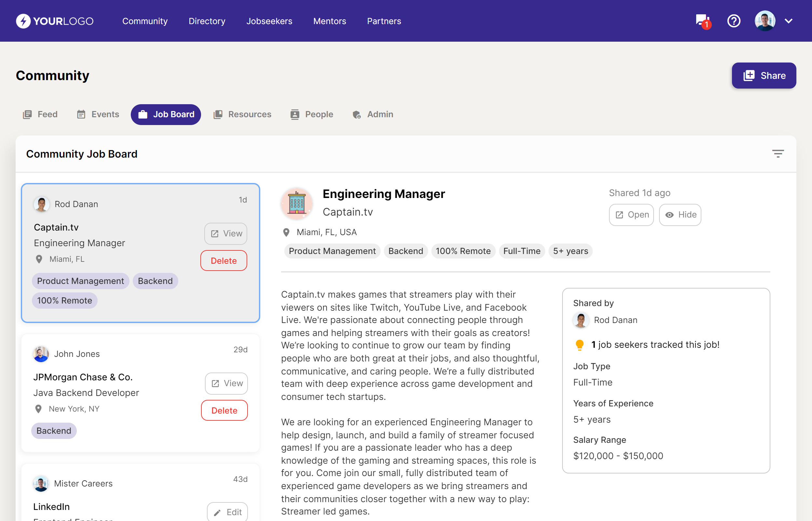The height and width of the screenshot is (521, 812).
Task: Click the Share button
Action: [764, 76]
